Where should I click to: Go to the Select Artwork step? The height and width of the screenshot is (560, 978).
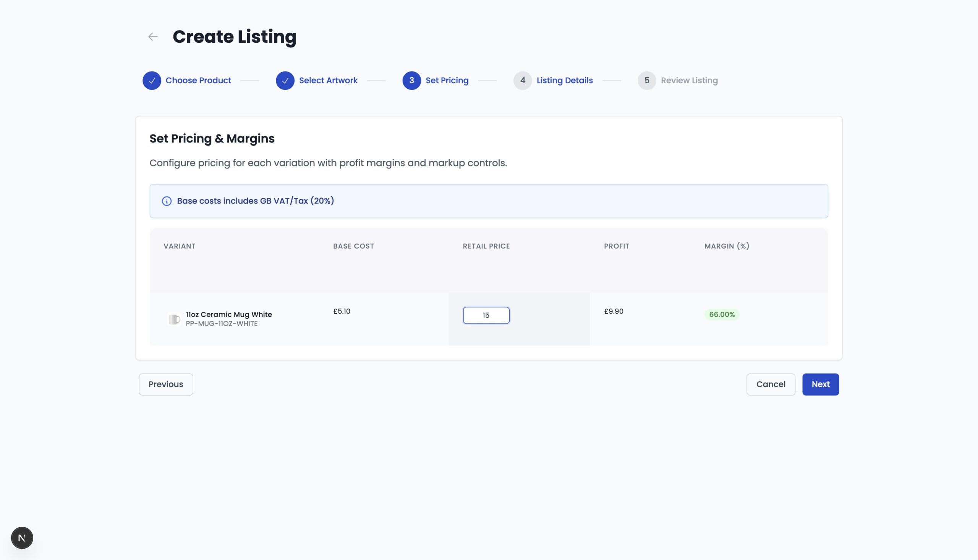(x=328, y=81)
